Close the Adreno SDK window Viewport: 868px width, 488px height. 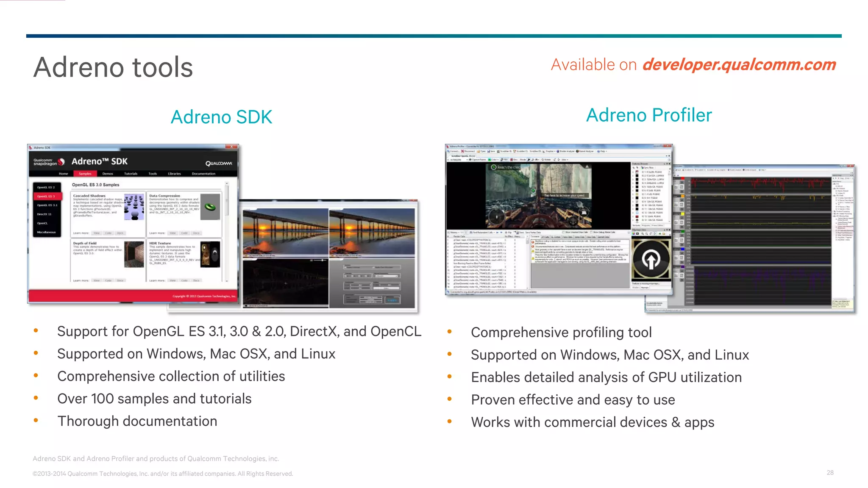pos(231,147)
